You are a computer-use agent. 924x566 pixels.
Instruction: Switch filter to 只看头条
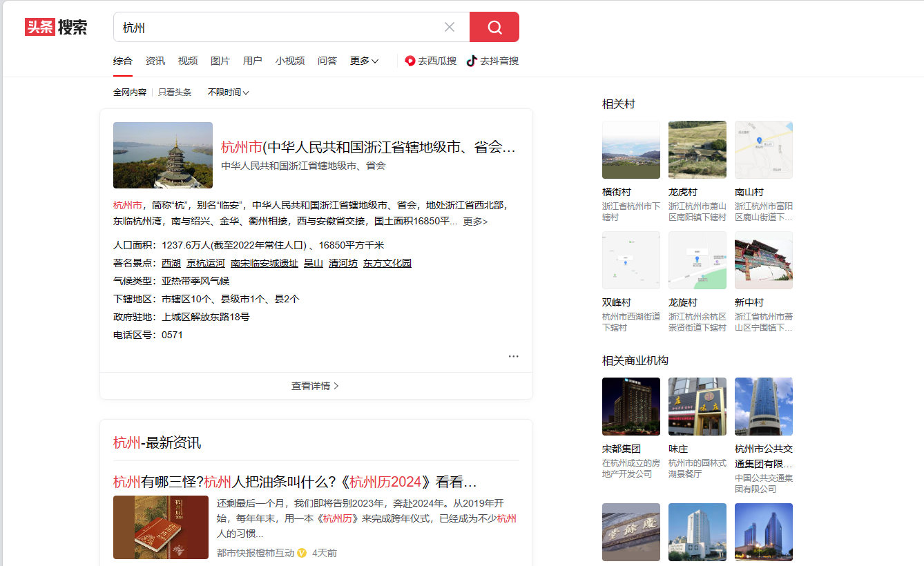[x=175, y=92]
